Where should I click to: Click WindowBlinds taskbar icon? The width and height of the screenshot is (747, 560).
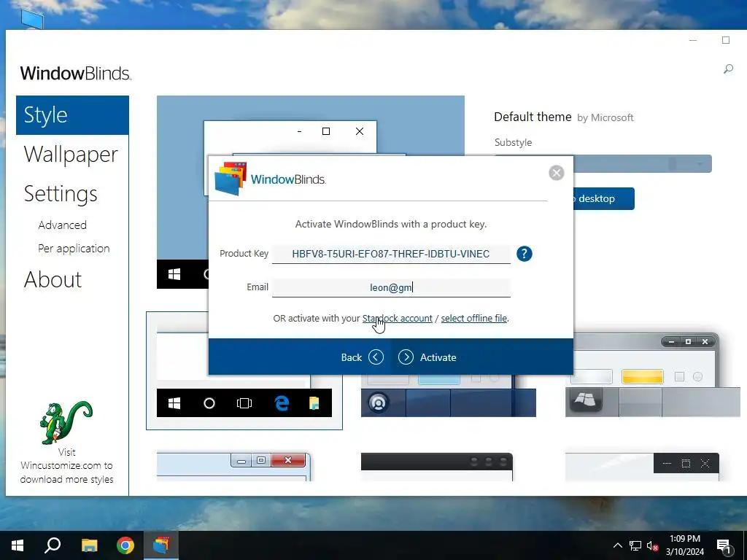tap(161, 545)
